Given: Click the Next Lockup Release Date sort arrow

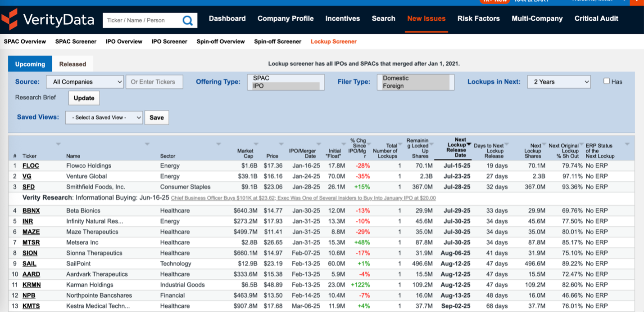Looking at the screenshot, I should click(469, 144).
